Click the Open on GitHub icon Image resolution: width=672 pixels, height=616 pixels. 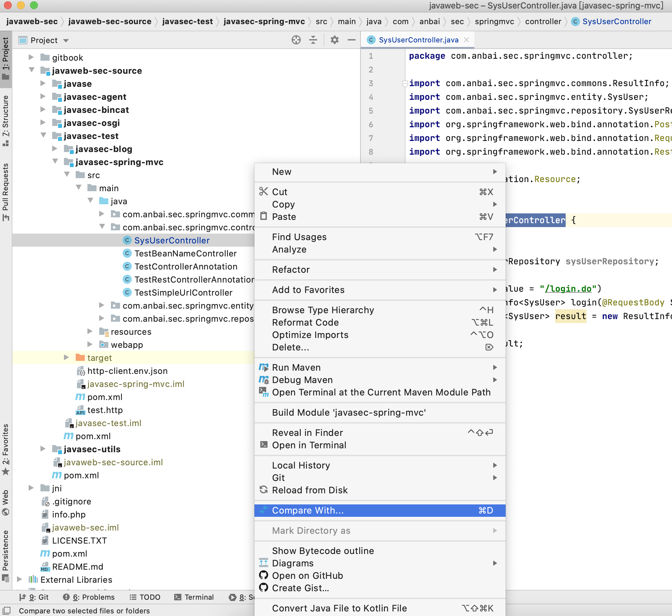pos(264,575)
